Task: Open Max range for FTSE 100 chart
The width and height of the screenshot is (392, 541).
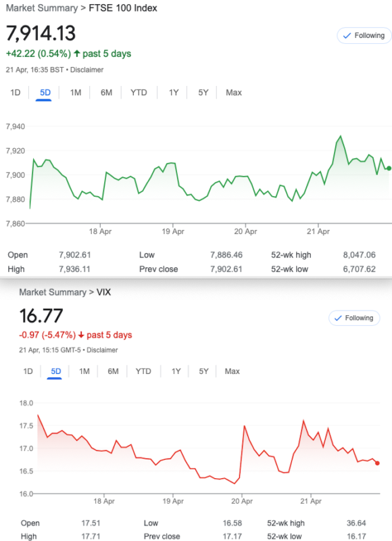Action: 234,93
